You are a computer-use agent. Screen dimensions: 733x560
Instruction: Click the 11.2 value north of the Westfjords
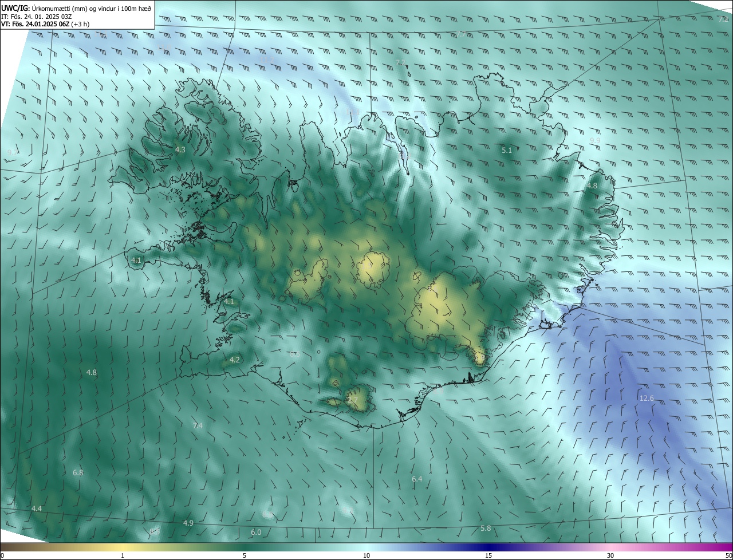coord(266,60)
